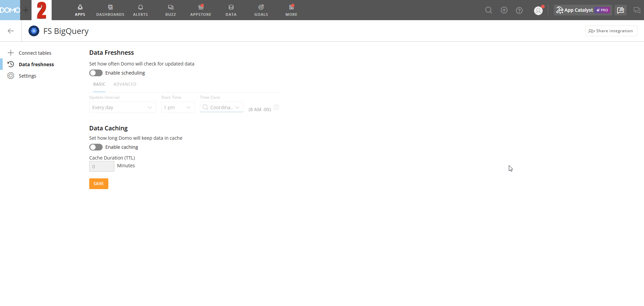Screen dimensions: 644x306
Task: Toggle Enable caching switch
Action: click(96, 147)
